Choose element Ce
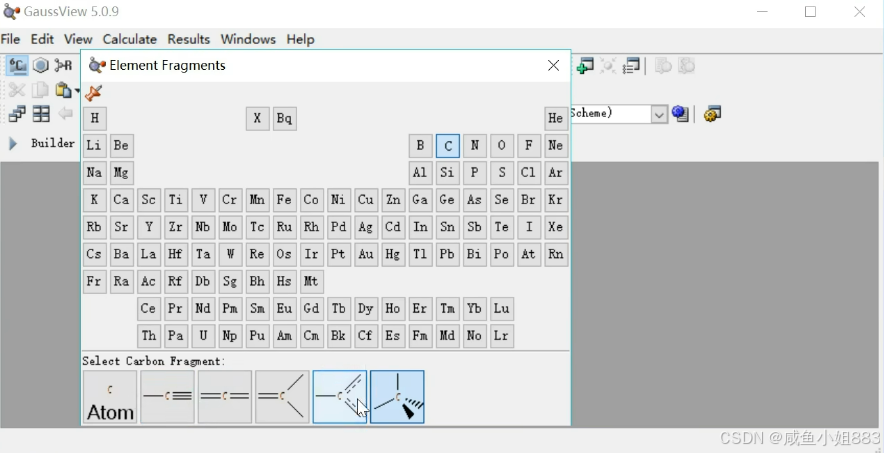 pos(149,309)
